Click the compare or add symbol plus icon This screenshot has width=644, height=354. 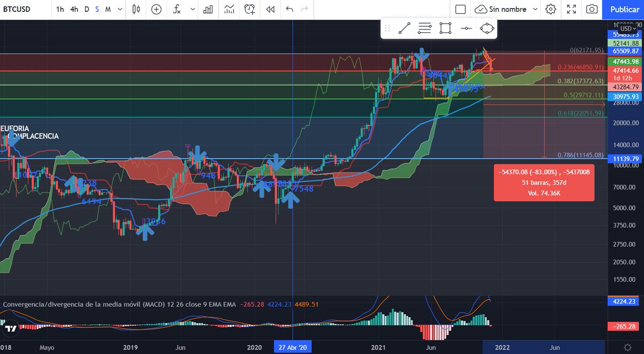click(x=156, y=9)
